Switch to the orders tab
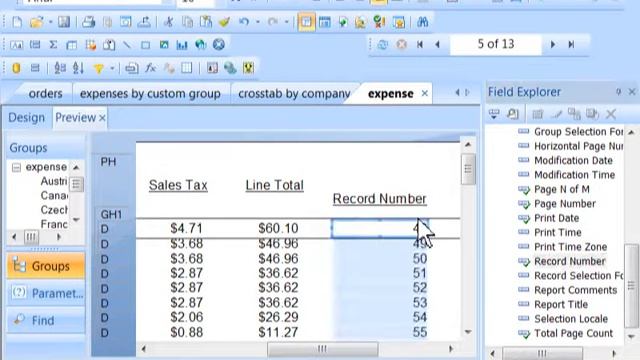 [45, 93]
